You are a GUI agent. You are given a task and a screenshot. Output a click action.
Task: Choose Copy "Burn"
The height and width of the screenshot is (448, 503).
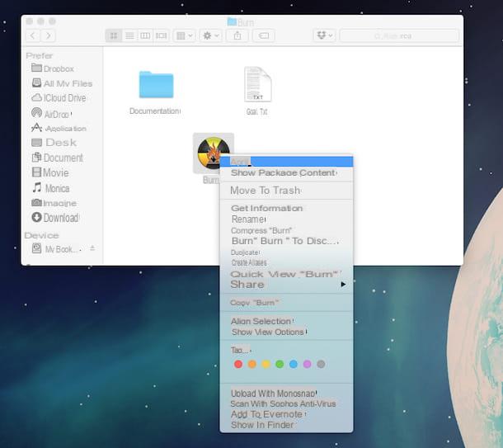[x=286, y=303]
